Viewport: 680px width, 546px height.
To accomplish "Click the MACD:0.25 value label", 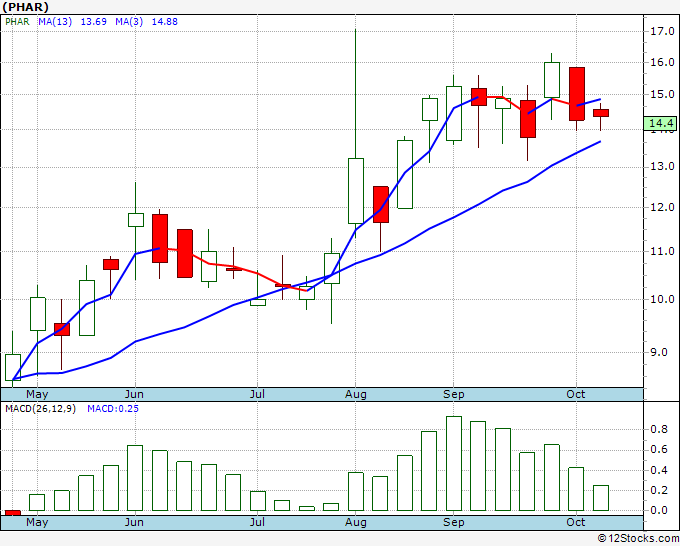I will 113,409.
